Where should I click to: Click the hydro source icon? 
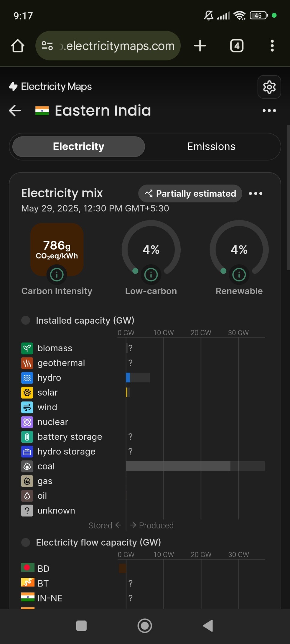click(27, 378)
